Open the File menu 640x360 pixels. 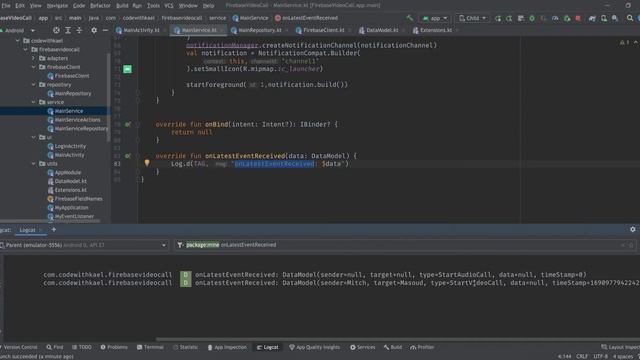pos(6,6)
